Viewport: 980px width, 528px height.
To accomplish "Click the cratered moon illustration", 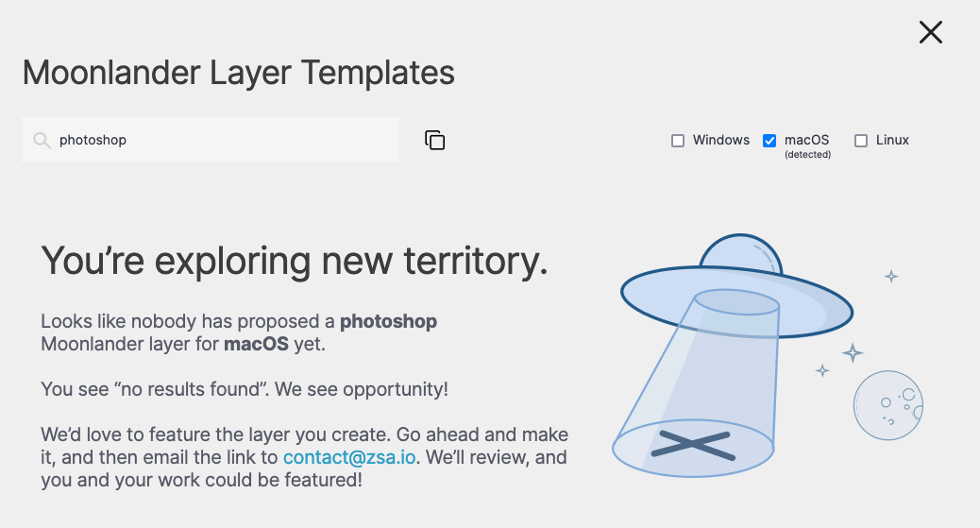I will (x=888, y=405).
